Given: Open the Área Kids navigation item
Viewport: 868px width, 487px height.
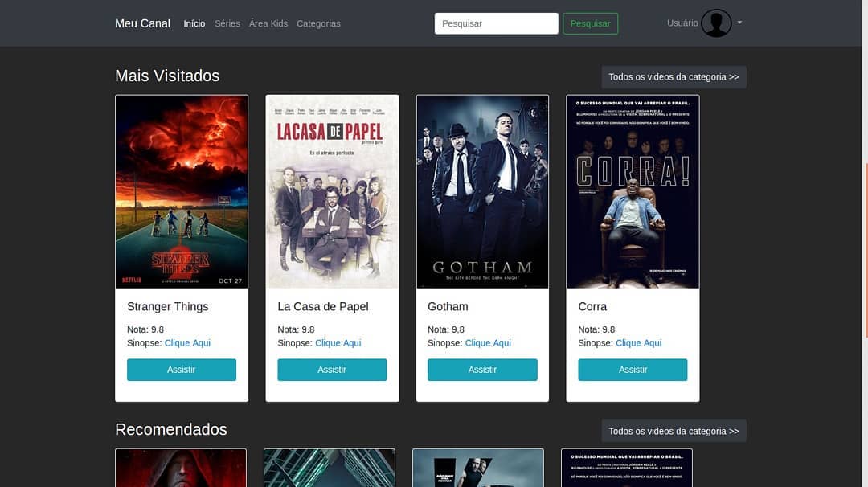Looking at the screenshot, I should 268,23.
